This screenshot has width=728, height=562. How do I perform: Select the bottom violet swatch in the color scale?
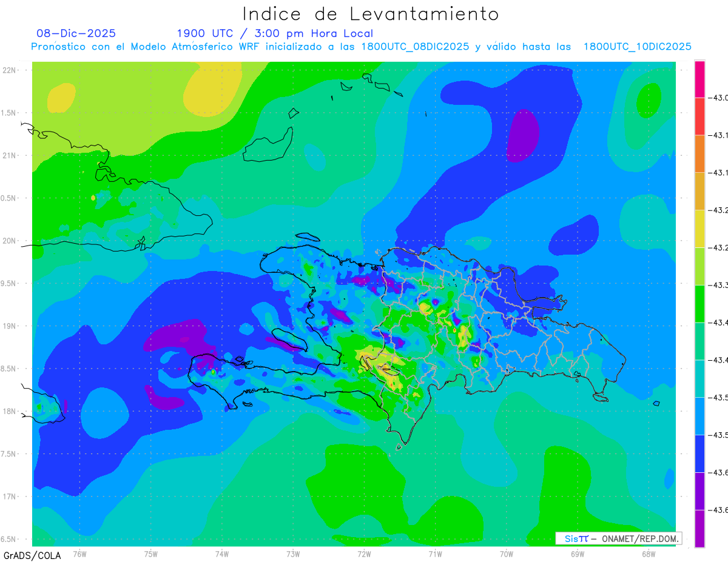click(699, 529)
